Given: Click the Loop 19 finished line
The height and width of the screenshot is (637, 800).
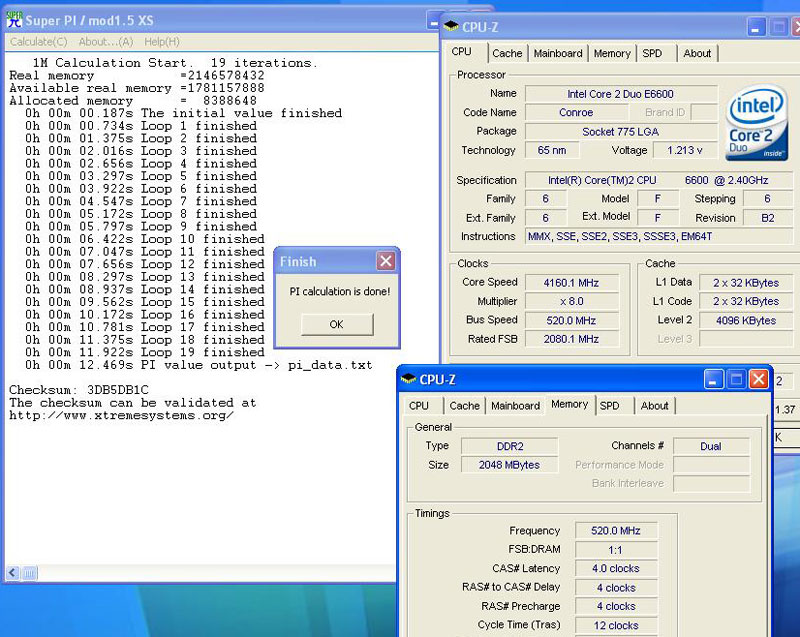Looking at the screenshot, I should click(x=145, y=352).
